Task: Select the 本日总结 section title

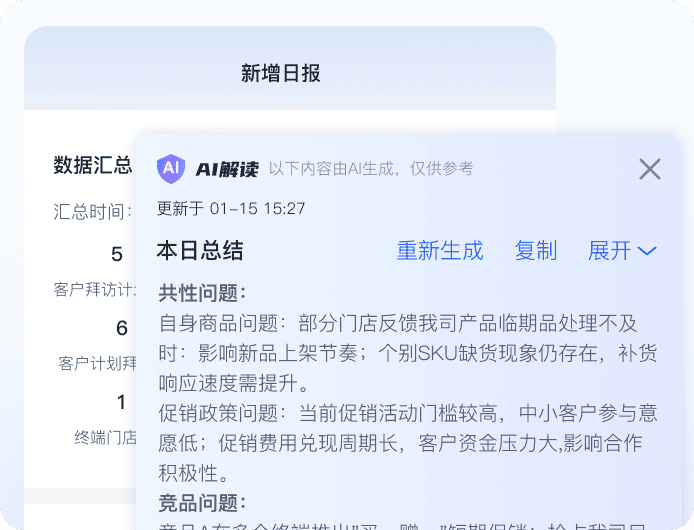Action: point(200,251)
